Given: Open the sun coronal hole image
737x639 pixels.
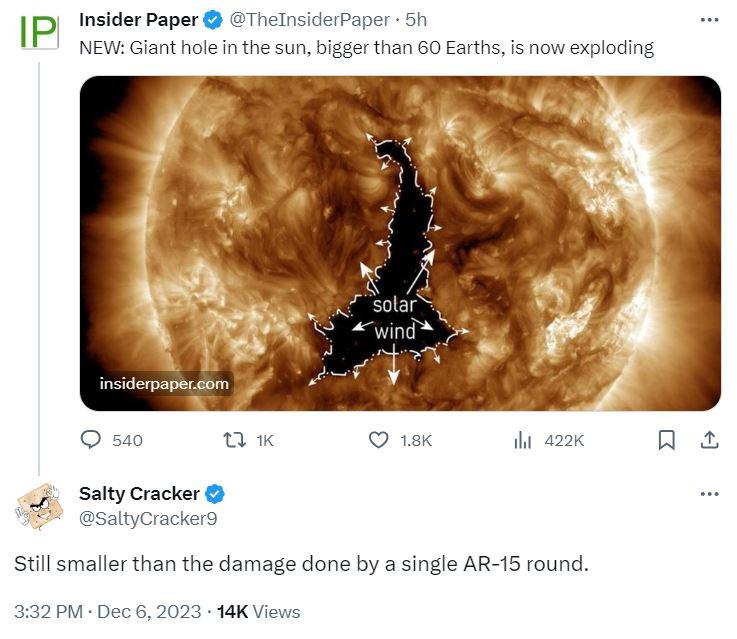Looking at the screenshot, I should pos(400,243).
